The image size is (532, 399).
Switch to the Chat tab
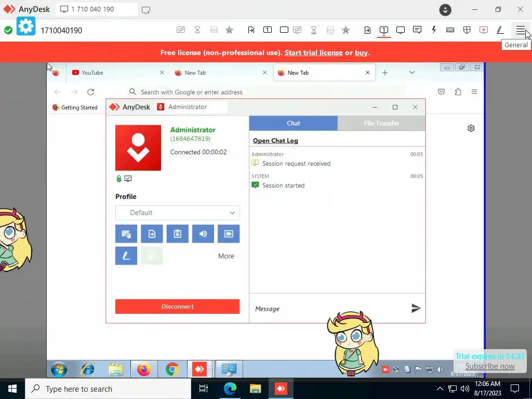pyautogui.click(x=293, y=123)
